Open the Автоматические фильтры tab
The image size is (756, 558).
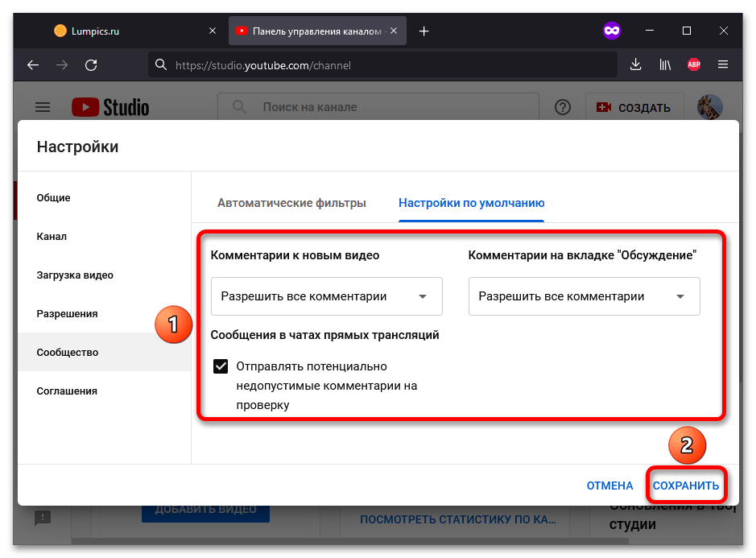click(291, 203)
